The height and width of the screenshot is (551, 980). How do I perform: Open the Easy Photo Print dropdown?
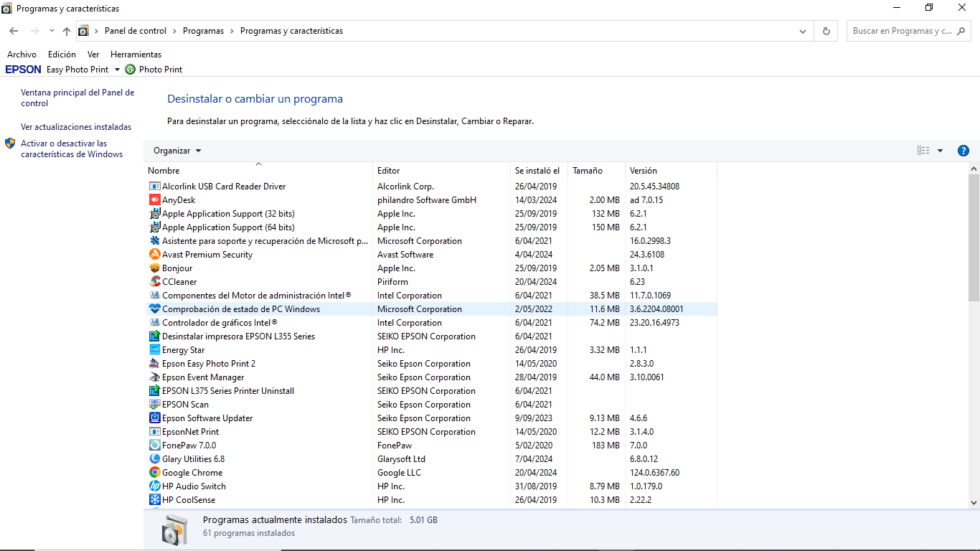coord(117,70)
